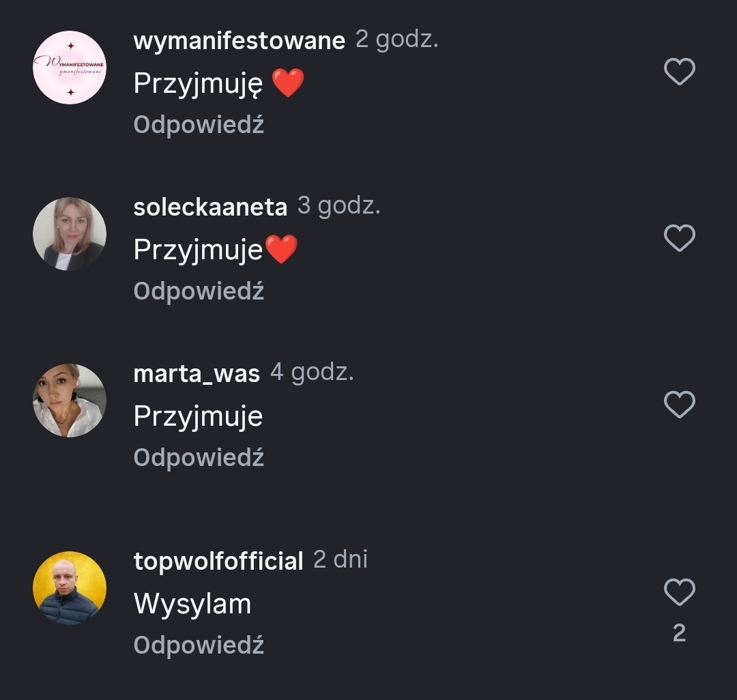Open soleckaaneta's profile avatar
737x700 pixels.
(70, 234)
